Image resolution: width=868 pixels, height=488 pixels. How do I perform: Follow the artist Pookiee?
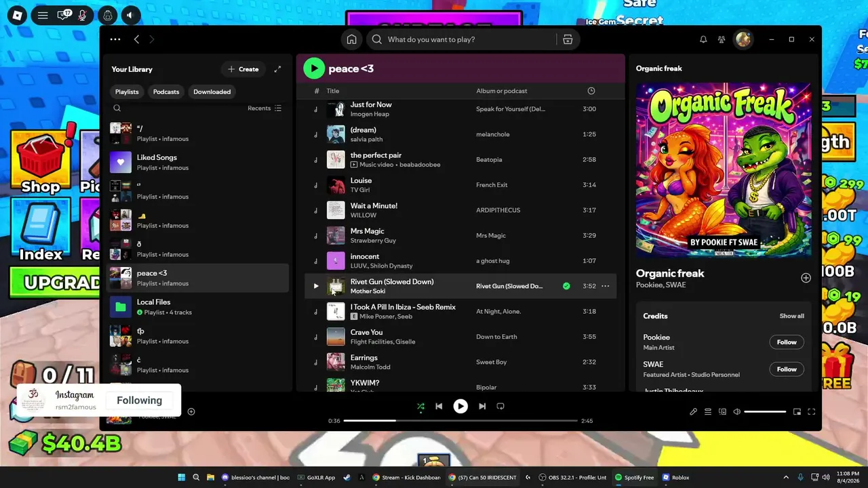point(787,342)
